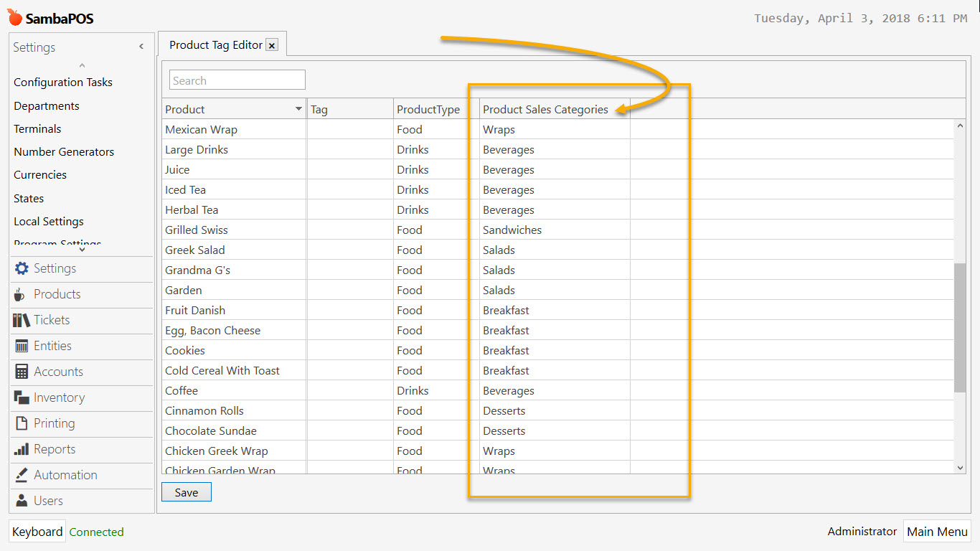Open Printing using the document icon

pos(22,423)
